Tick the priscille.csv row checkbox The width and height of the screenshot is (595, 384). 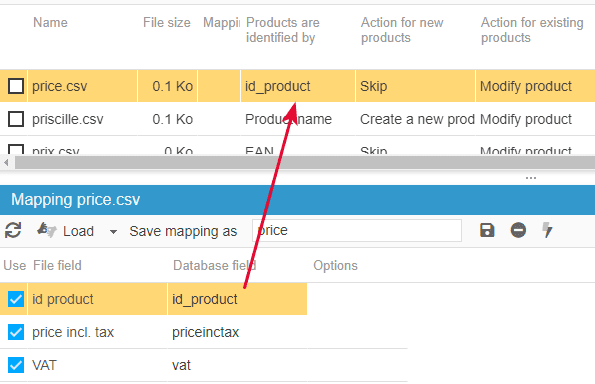click(x=16, y=119)
